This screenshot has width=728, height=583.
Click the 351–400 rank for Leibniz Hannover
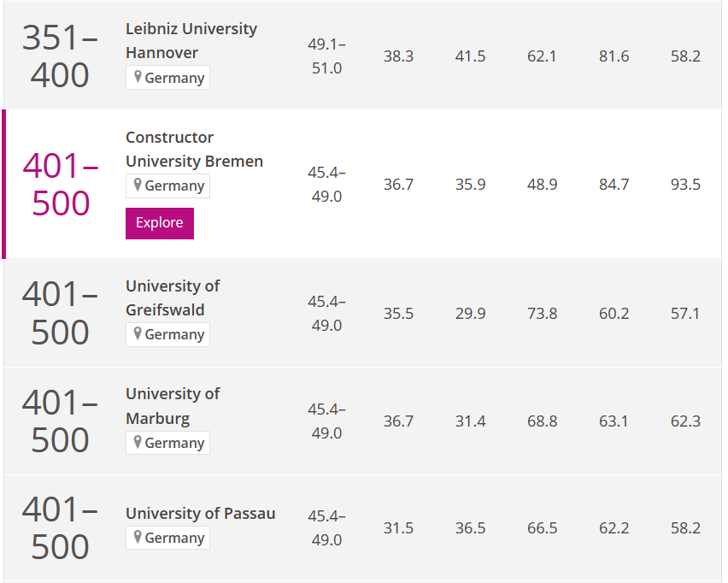tap(60, 56)
